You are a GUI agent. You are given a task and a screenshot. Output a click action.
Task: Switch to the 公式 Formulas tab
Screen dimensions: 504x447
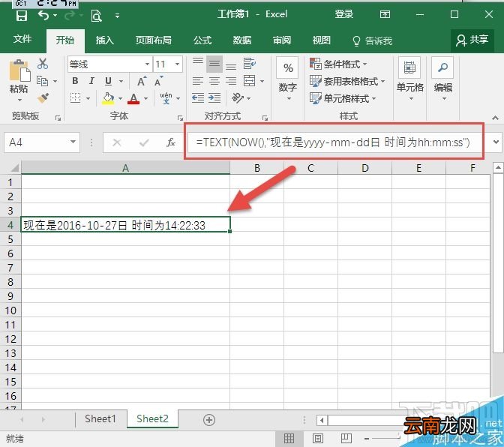[202, 40]
